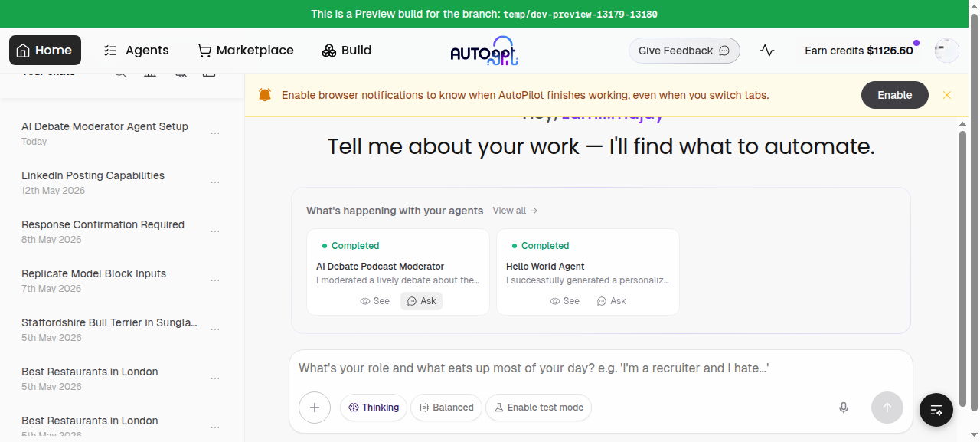Viewport: 980px width, 442px height.
Task: Open AI Debate Moderator Agent Setup chat
Action: coord(105,133)
